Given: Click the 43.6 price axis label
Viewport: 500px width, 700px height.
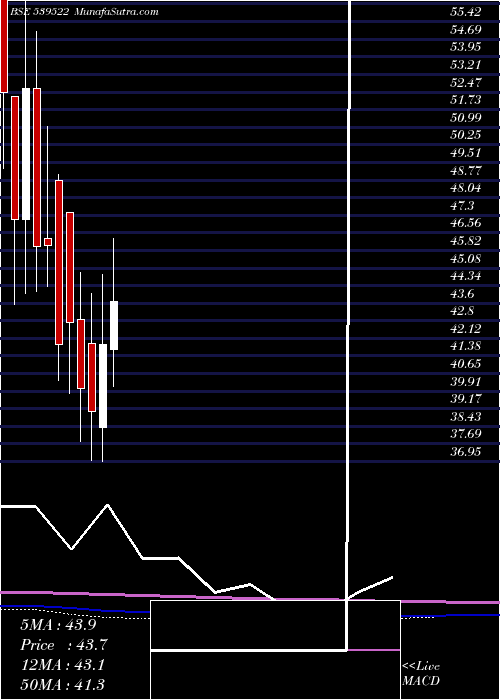Looking at the screenshot, I should pos(462,294).
